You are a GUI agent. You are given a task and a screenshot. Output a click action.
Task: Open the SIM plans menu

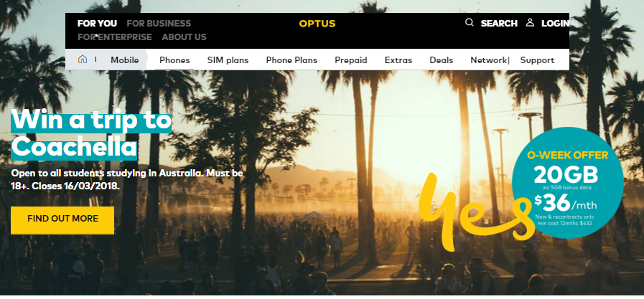tap(228, 60)
